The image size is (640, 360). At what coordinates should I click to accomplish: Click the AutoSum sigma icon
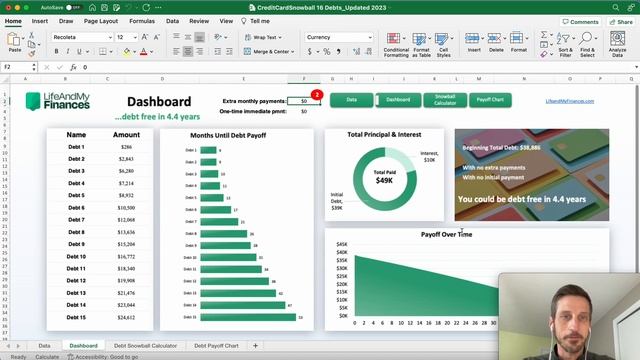coord(544,36)
